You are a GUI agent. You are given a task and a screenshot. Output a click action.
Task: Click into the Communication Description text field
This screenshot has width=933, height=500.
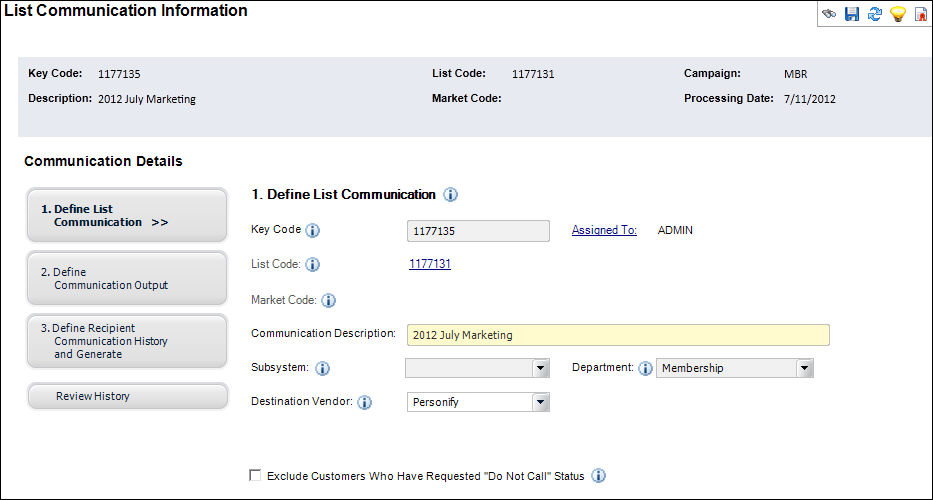pyautogui.click(x=618, y=335)
